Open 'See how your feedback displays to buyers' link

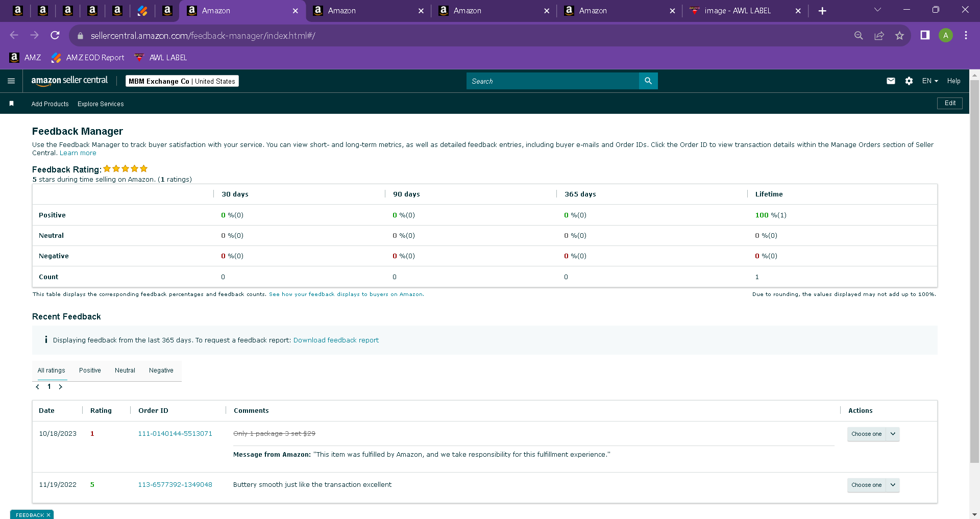click(x=346, y=294)
